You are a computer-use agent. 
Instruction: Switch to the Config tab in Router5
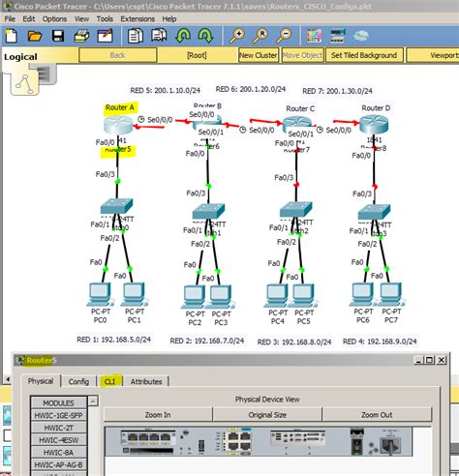pyautogui.click(x=78, y=381)
